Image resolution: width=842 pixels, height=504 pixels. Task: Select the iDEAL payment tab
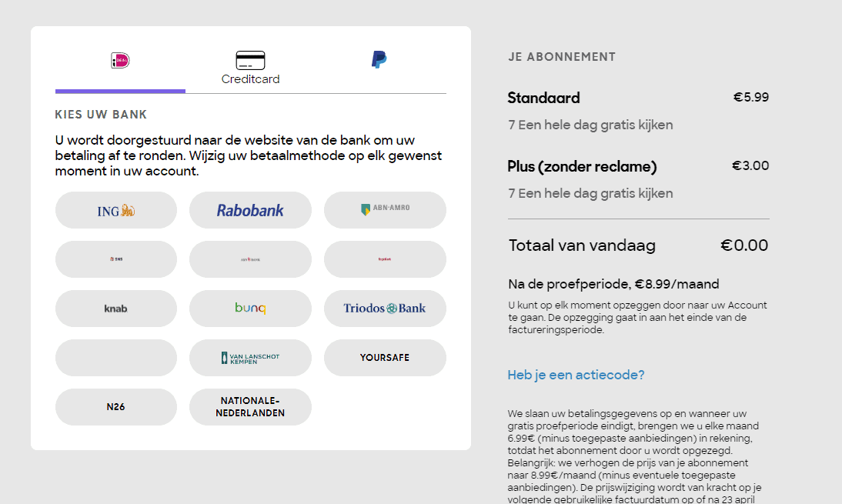click(x=120, y=61)
